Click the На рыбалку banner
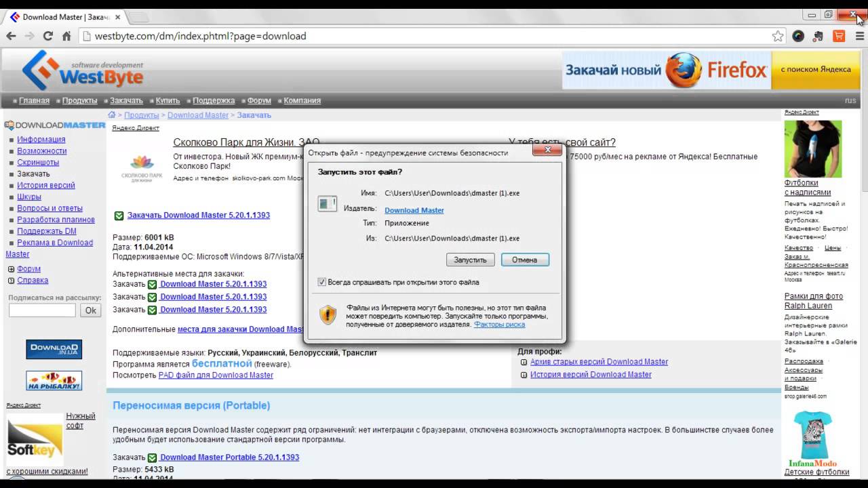Image resolution: width=868 pixels, height=488 pixels. coord(54,380)
